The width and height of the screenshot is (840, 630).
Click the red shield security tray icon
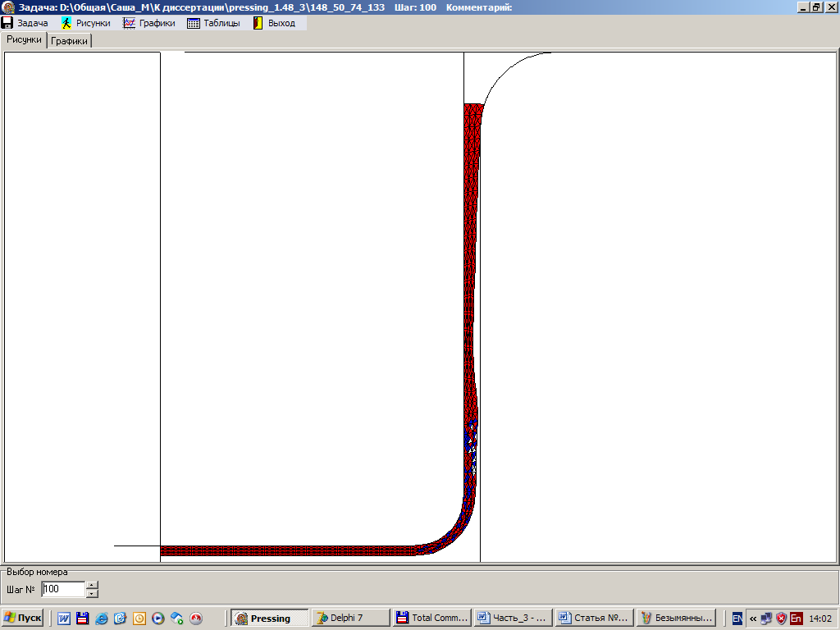(781, 619)
